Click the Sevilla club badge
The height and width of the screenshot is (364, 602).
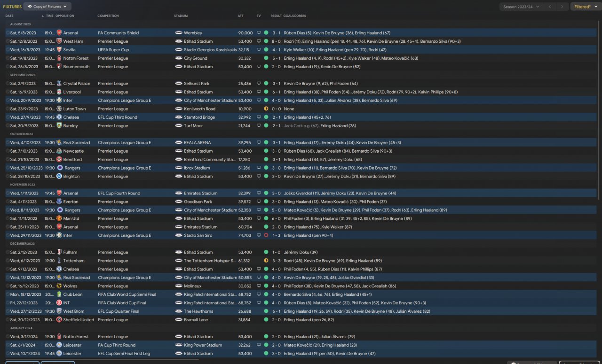point(59,50)
